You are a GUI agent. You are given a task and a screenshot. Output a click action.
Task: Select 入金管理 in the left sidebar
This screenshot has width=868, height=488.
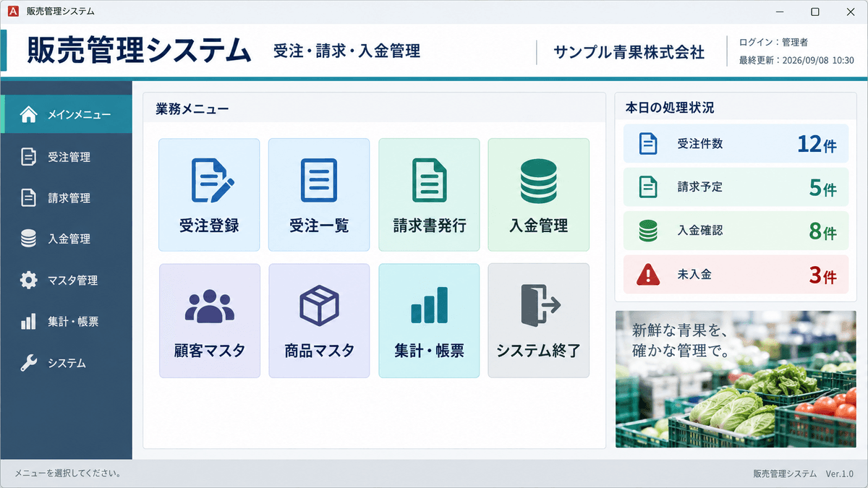[x=67, y=239]
